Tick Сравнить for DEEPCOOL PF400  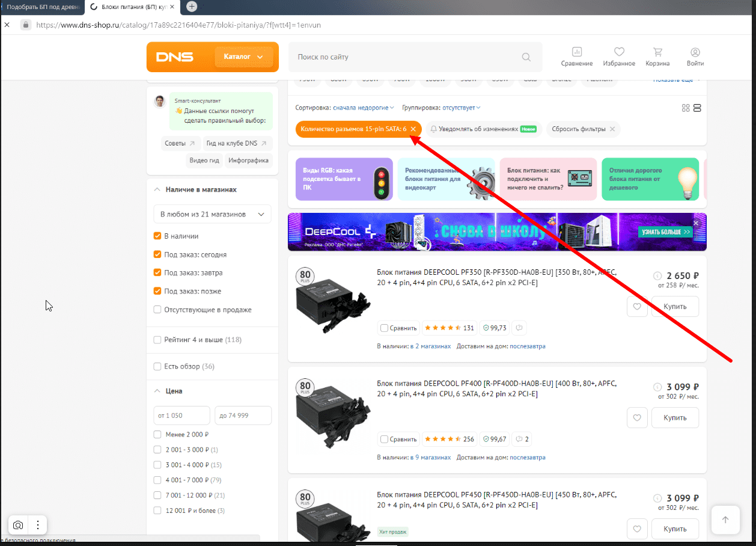pyautogui.click(x=384, y=439)
